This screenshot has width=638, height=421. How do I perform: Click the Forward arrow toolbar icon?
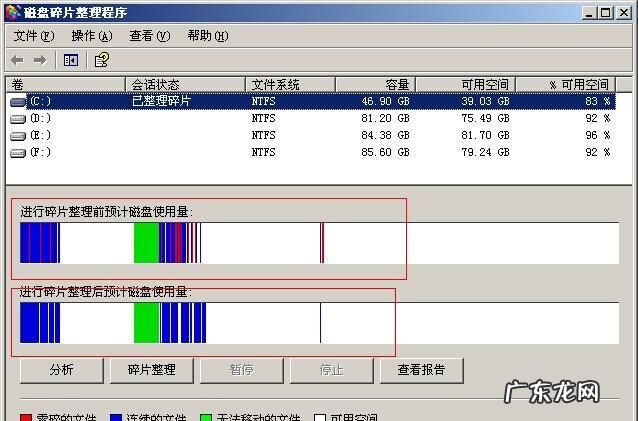click(x=40, y=61)
